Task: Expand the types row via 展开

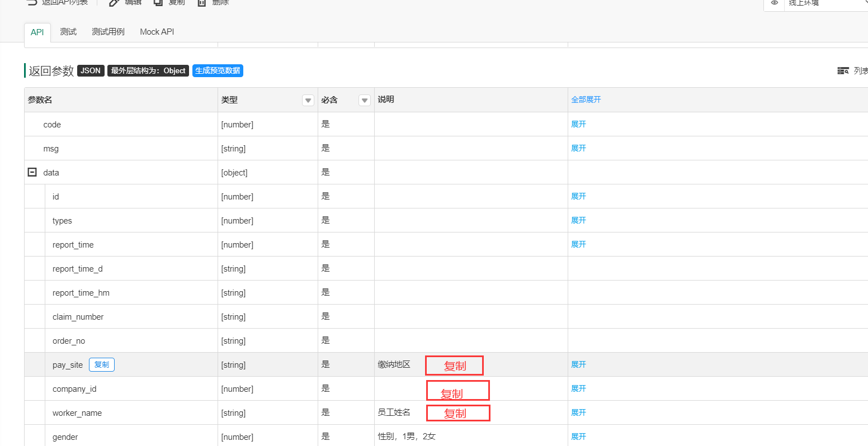Action: [578, 220]
